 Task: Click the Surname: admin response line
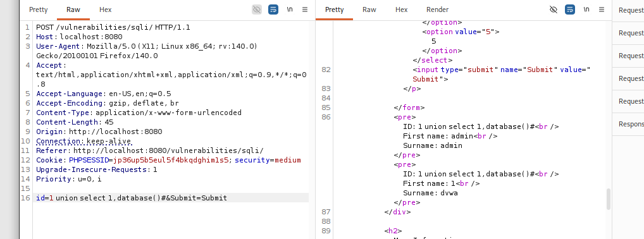433,145
